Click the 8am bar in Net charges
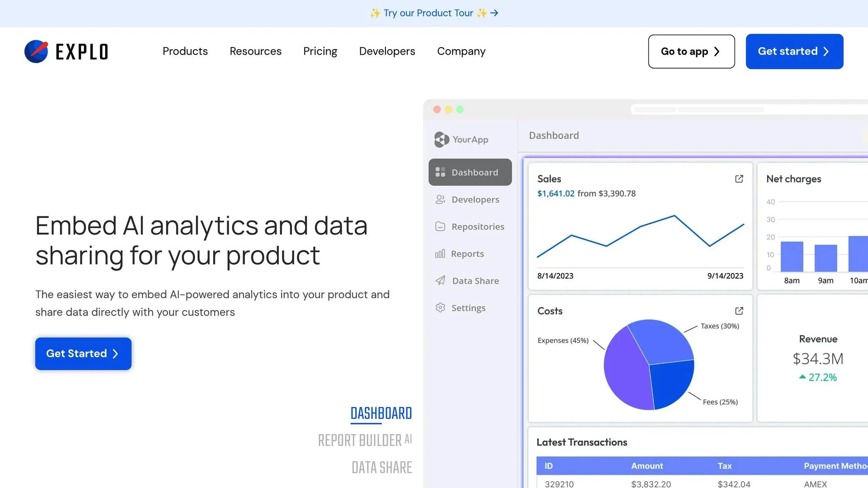 [792, 256]
